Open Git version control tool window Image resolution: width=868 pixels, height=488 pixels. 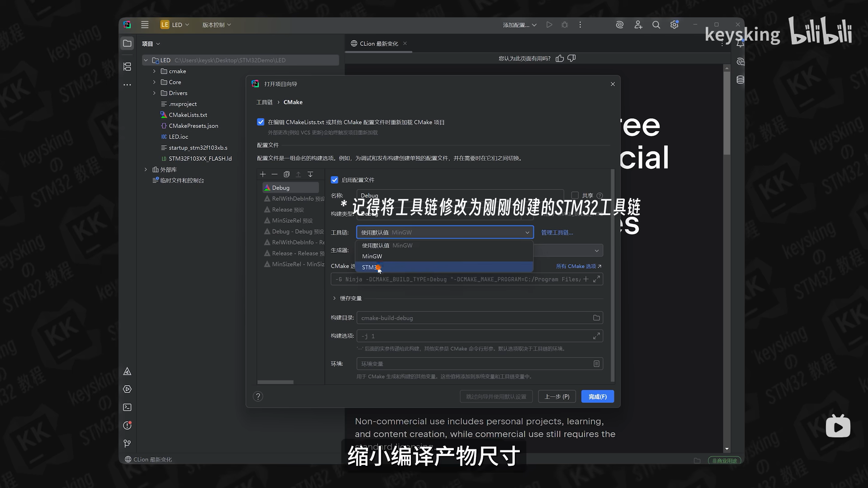[127, 443]
